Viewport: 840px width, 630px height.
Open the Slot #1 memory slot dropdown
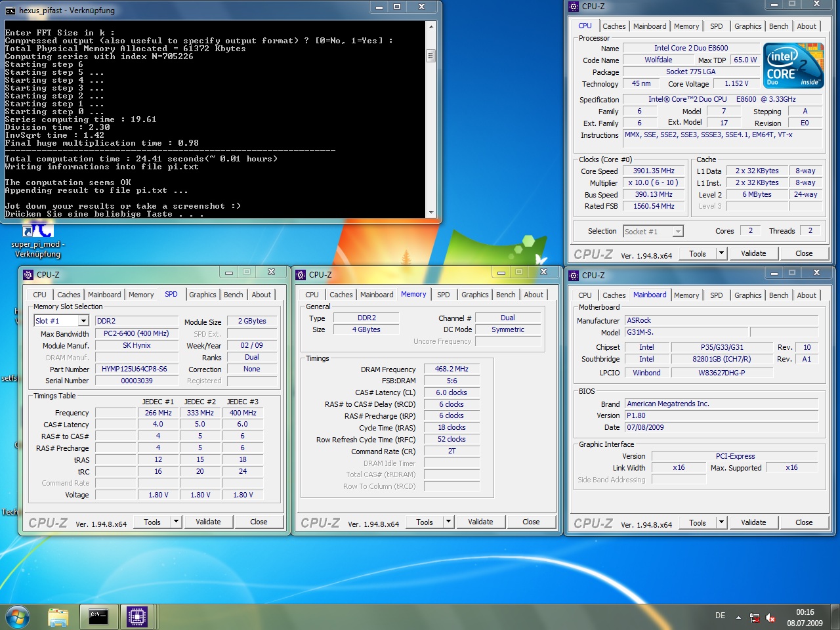tap(83, 321)
